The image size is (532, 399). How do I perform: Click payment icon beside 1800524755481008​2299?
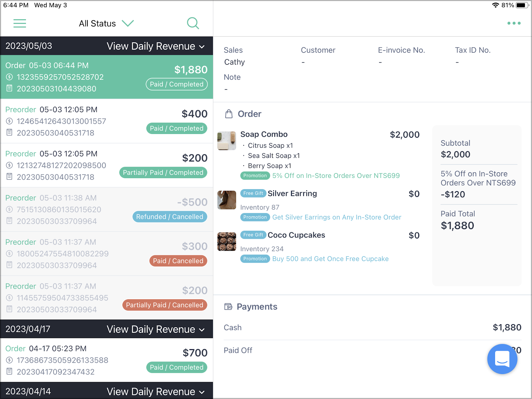coord(10,254)
